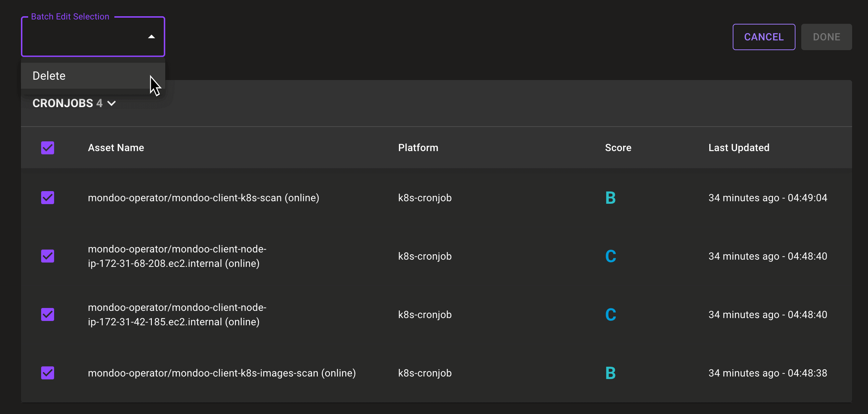Image resolution: width=868 pixels, height=414 pixels.
Task: Click the DONE button
Action: (826, 36)
